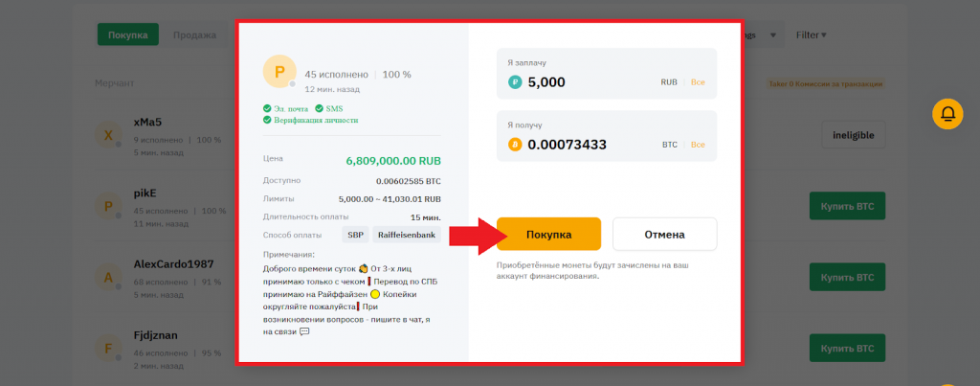
Task: Click the 15 мин. payment duration value
Action: point(426,217)
